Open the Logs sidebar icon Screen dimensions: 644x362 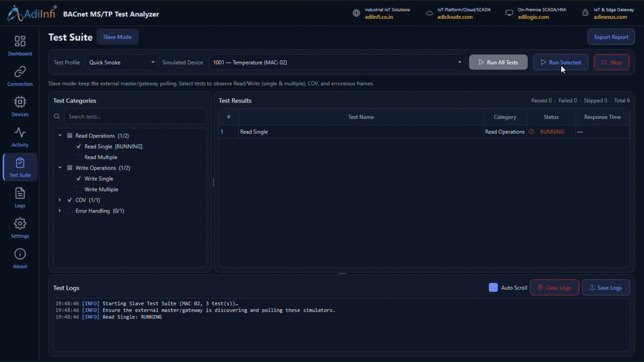[20, 193]
